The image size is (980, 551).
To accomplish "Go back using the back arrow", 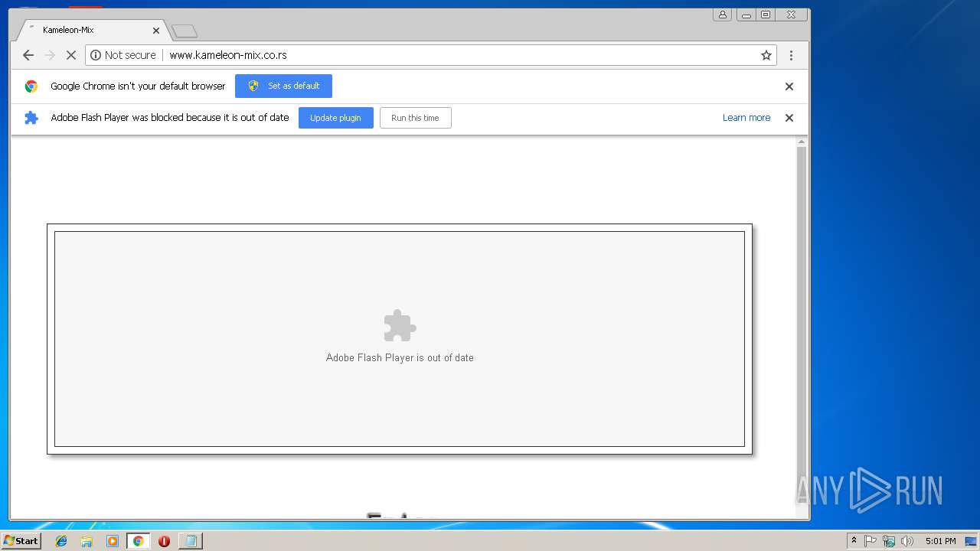I will point(28,55).
